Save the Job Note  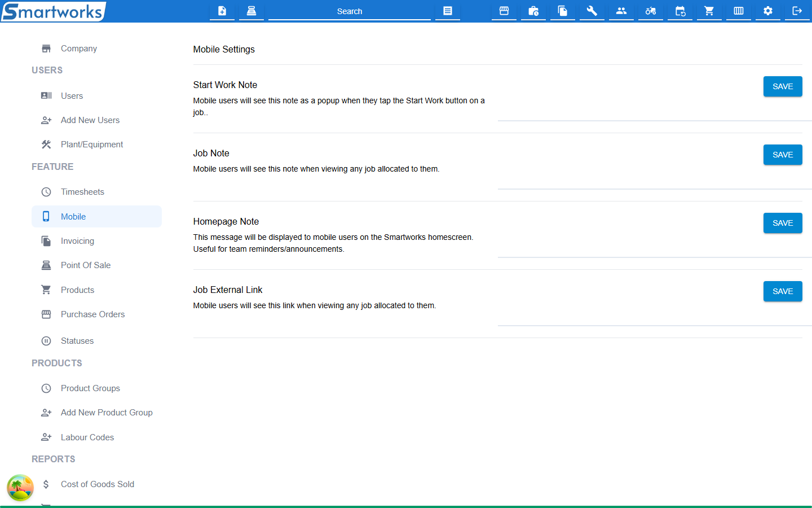point(783,155)
